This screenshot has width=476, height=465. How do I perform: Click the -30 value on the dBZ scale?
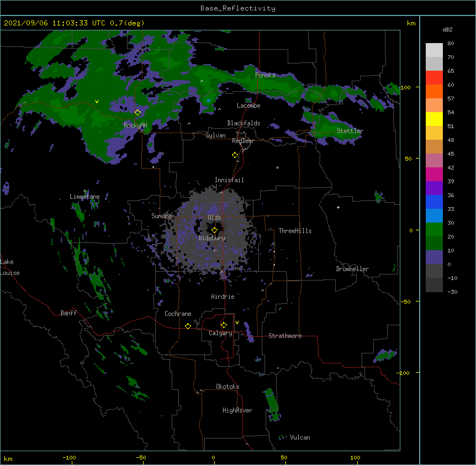[x=452, y=292]
